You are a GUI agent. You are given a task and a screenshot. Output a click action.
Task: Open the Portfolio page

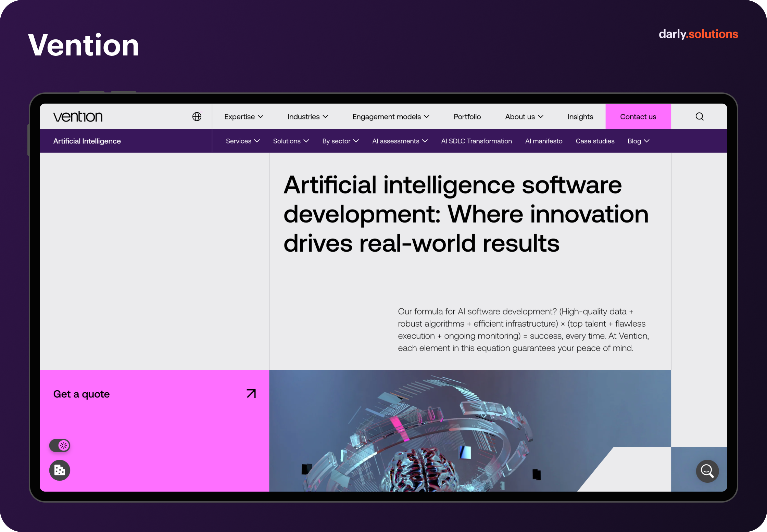[467, 117]
